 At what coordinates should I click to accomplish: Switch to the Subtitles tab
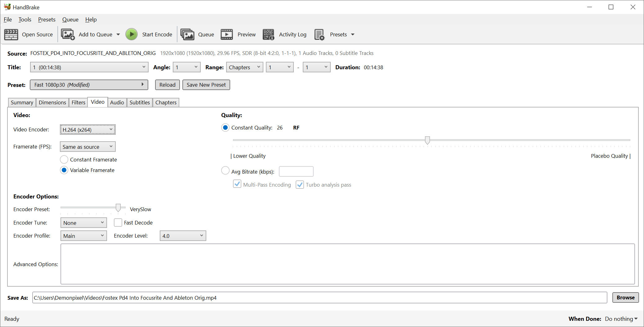pos(140,102)
